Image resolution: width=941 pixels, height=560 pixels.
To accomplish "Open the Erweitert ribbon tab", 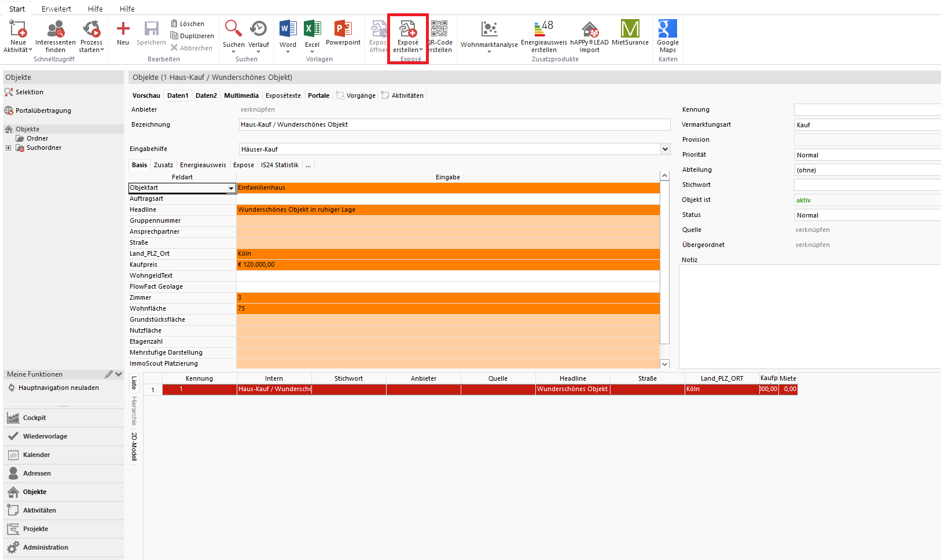I will [x=56, y=9].
